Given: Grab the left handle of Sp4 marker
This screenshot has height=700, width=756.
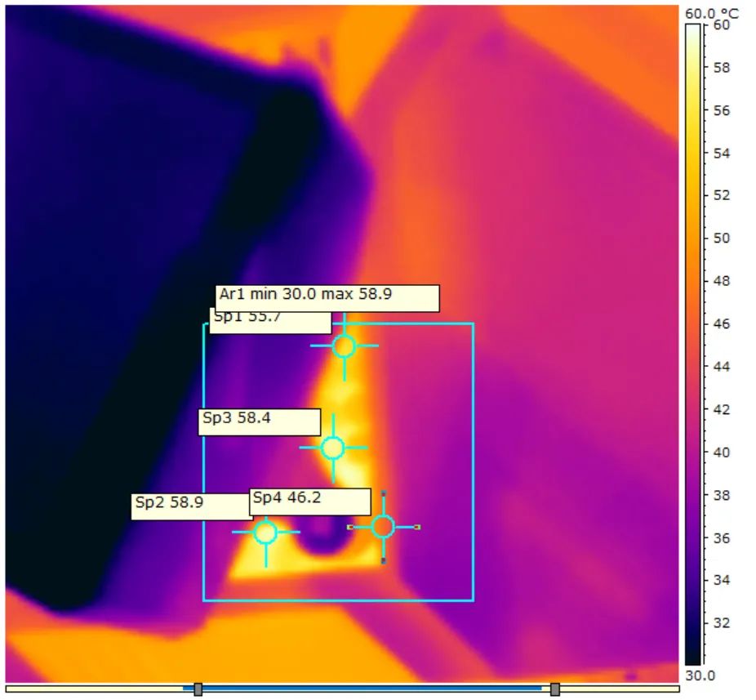Looking at the screenshot, I should pyautogui.click(x=350, y=528).
